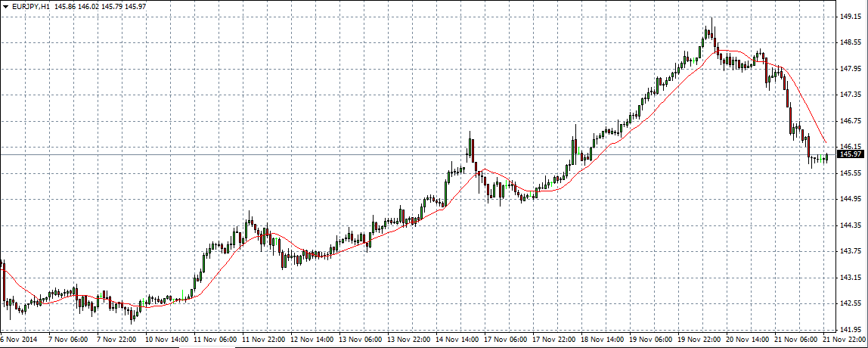The image size is (868, 348).
Task: Click the highlighted current price label 145.97
Action: pyautogui.click(x=851, y=154)
